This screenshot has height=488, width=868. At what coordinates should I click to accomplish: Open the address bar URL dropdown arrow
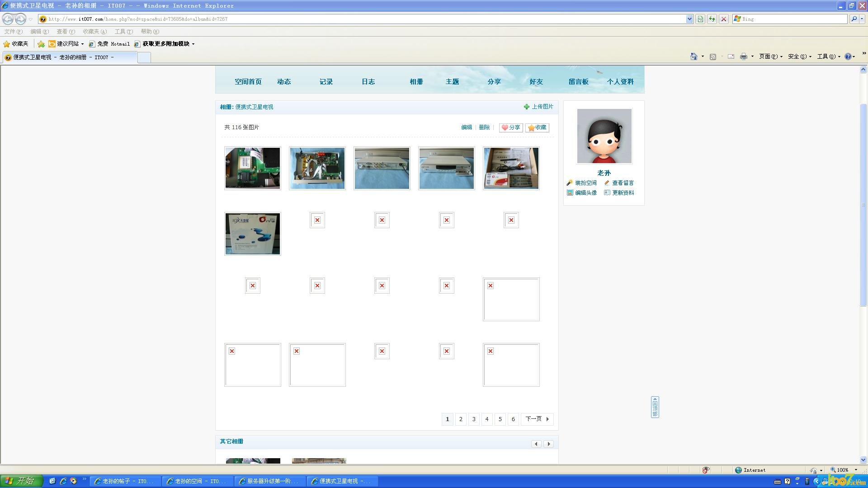coord(689,19)
